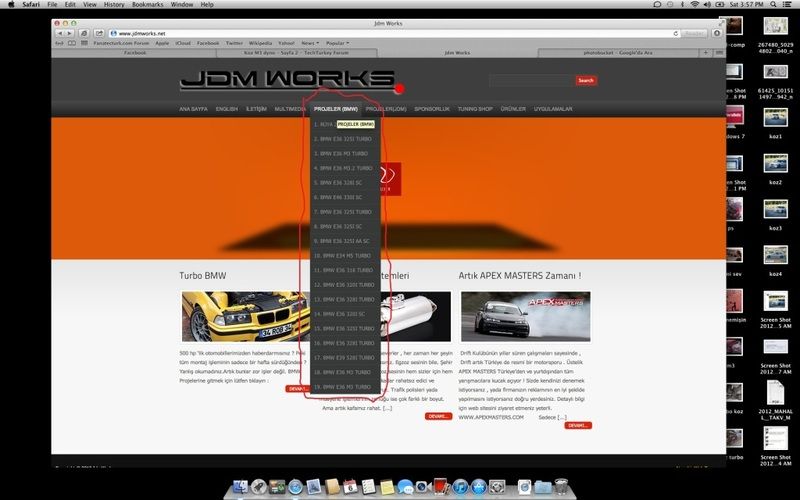Open the History menu in menu bar
The height and width of the screenshot is (500, 800).
114,4
